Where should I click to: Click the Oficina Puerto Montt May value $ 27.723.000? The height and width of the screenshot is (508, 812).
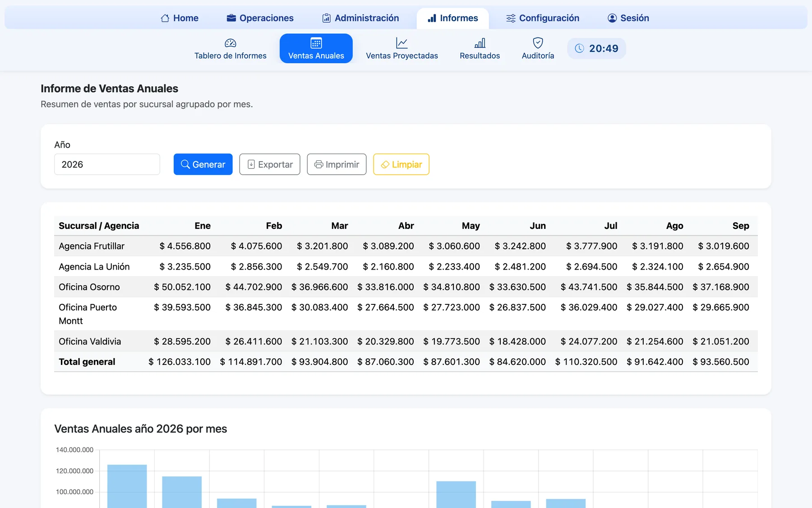pos(452,308)
